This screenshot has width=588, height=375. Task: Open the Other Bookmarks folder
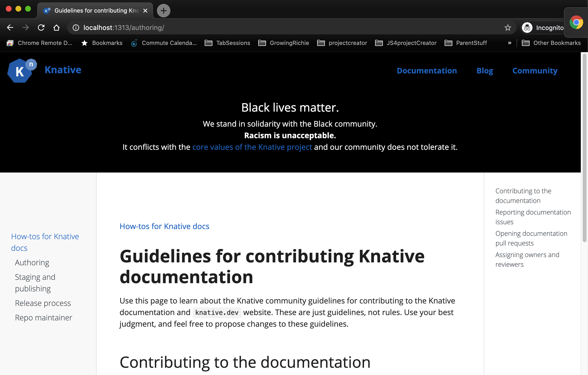pos(551,43)
